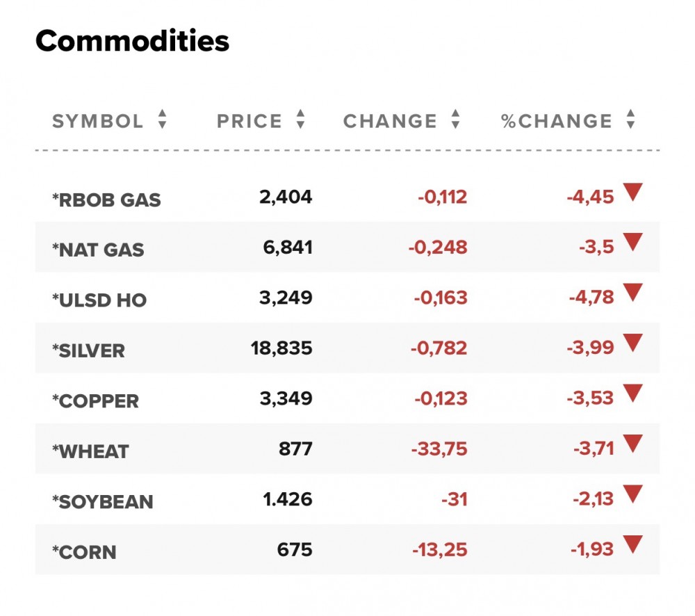695x616 pixels.
Task: Click the SILVER price value 18,835
Action: click(x=281, y=348)
